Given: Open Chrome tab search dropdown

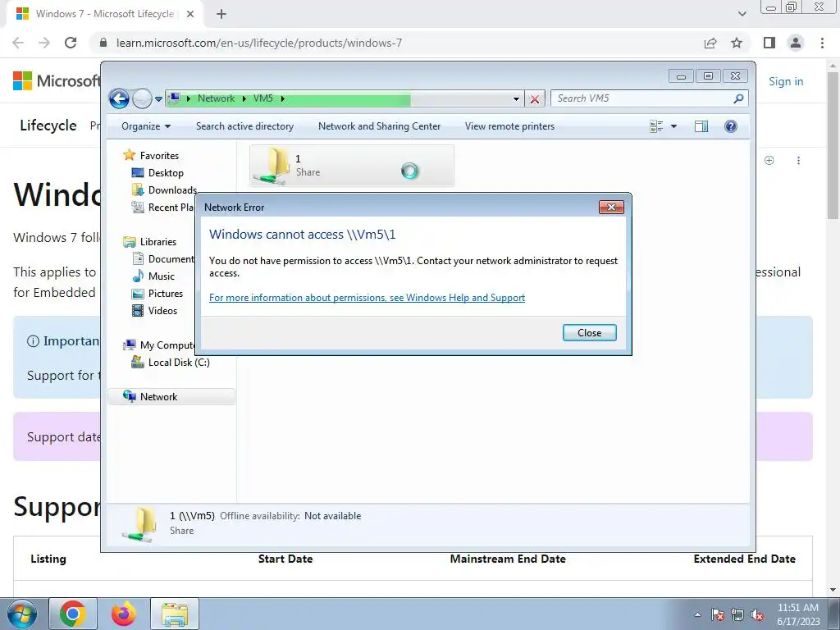Looking at the screenshot, I should 742,14.
